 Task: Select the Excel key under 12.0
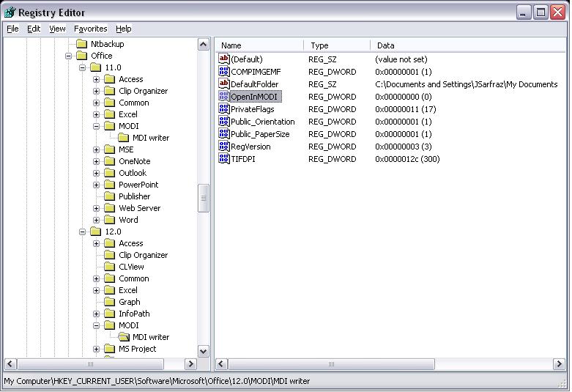click(x=128, y=290)
